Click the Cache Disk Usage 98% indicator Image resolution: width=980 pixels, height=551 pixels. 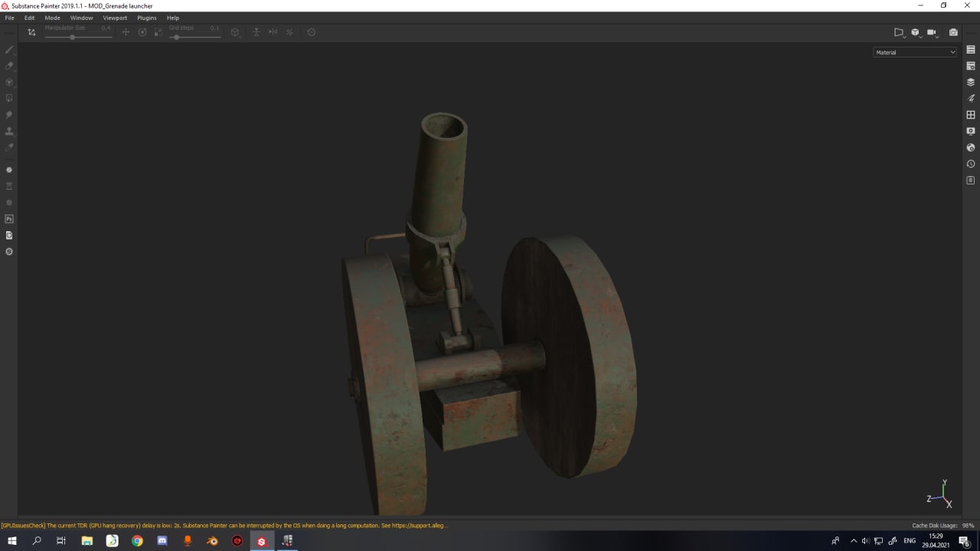click(x=943, y=526)
